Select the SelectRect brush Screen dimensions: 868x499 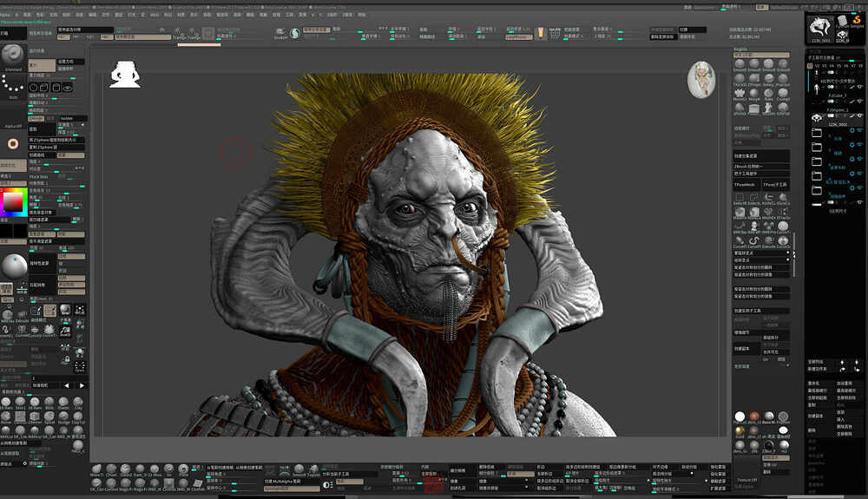[740, 197]
